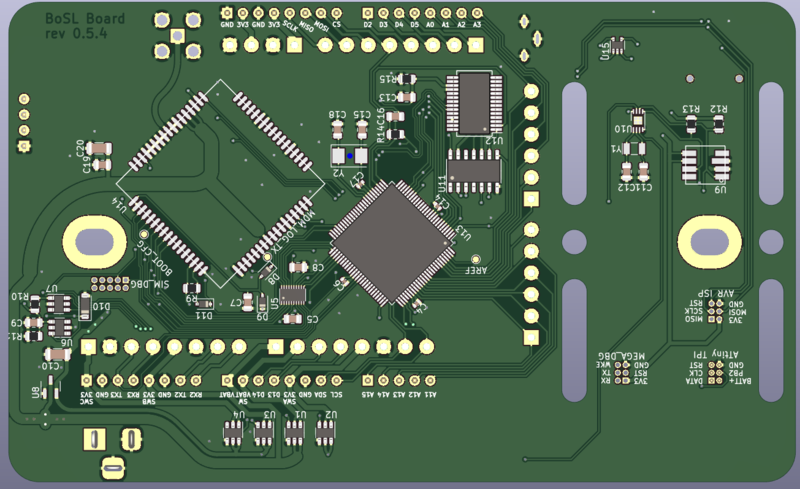
Task: Click the U7 SOT chip
Action: click(x=59, y=304)
